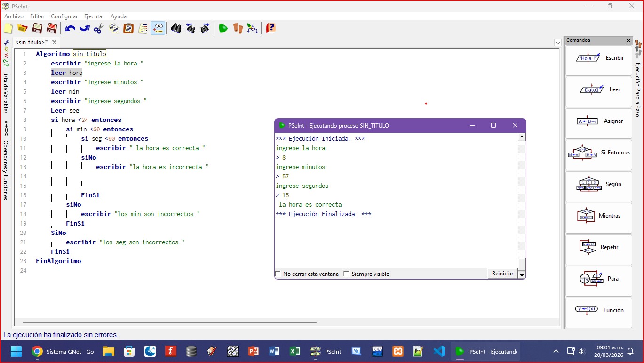Image resolution: width=644 pixels, height=363 pixels.
Task: Click the scissors Cut icon
Action: pyautogui.click(x=98, y=28)
